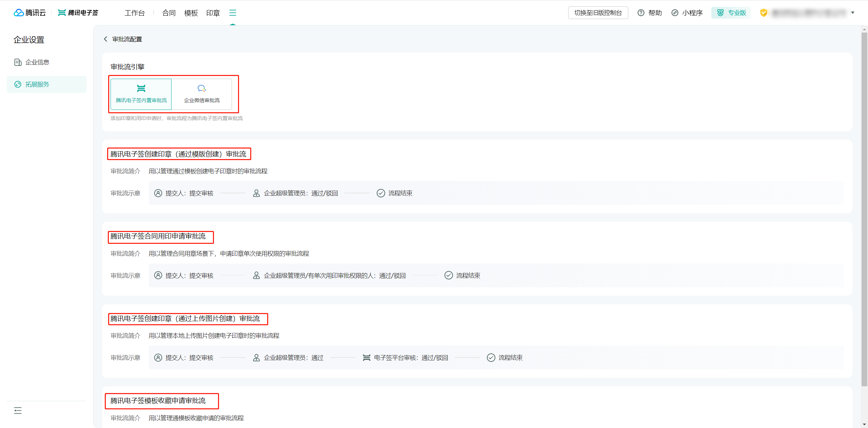This screenshot has height=428, width=868.
Task: Open the 工作台 menu
Action: (135, 13)
